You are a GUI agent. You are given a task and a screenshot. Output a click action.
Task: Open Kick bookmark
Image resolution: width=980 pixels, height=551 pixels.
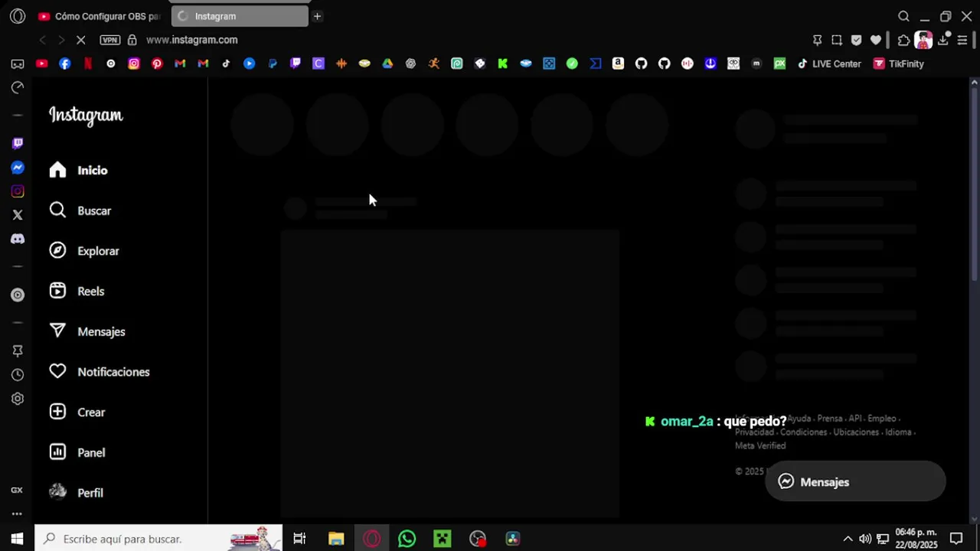pos(503,64)
